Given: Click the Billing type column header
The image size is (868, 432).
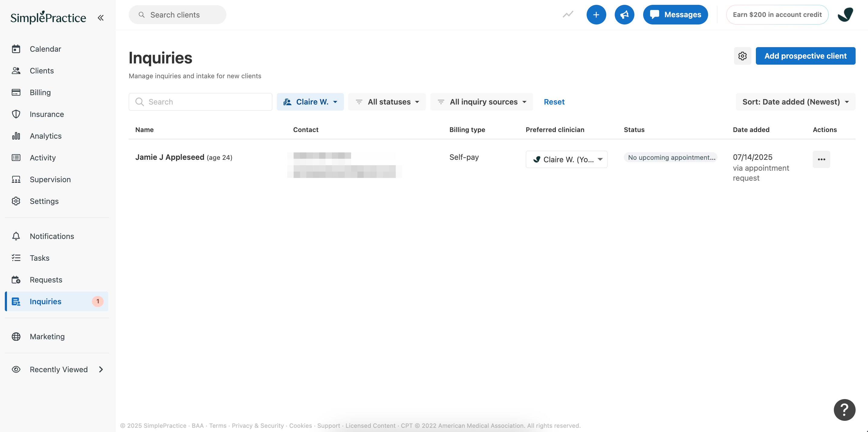Looking at the screenshot, I should click(467, 130).
